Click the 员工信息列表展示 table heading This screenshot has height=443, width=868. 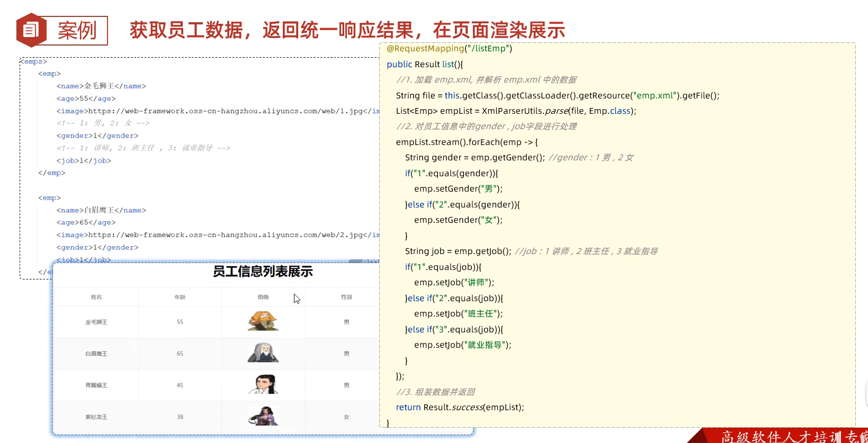click(263, 272)
